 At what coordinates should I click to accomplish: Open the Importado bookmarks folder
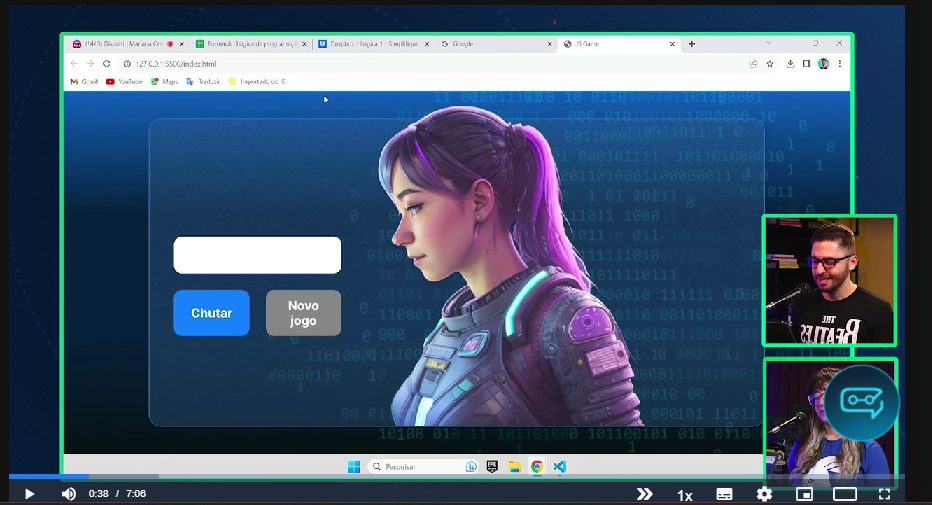(x=257, y=81)
